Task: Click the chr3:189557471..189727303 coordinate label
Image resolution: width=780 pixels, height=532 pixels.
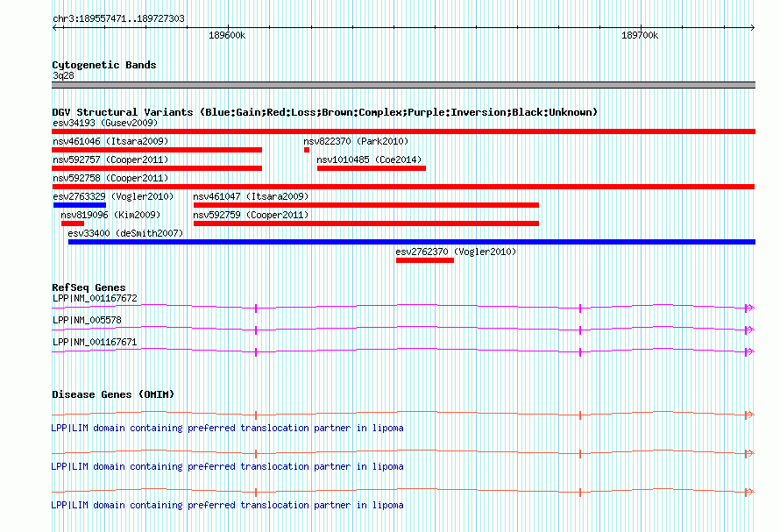Action: pyautogui.click(x=118, y=18)
